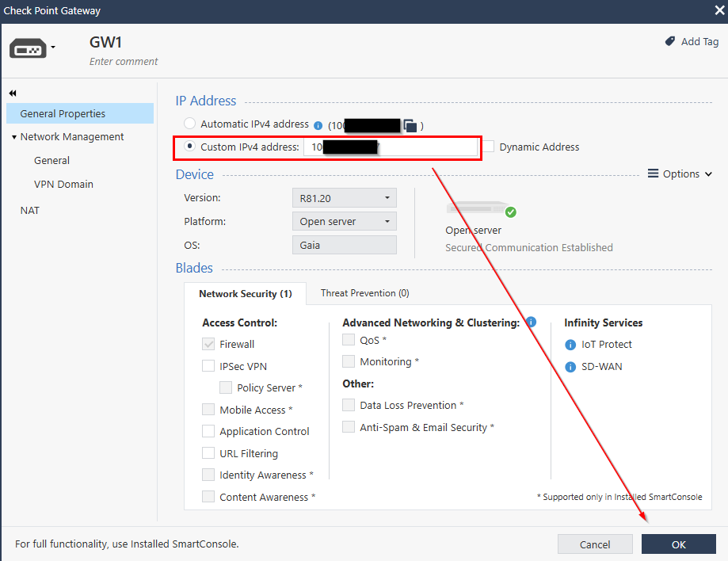
Task: Click the OS Gaia field
Action: [345, 245]
